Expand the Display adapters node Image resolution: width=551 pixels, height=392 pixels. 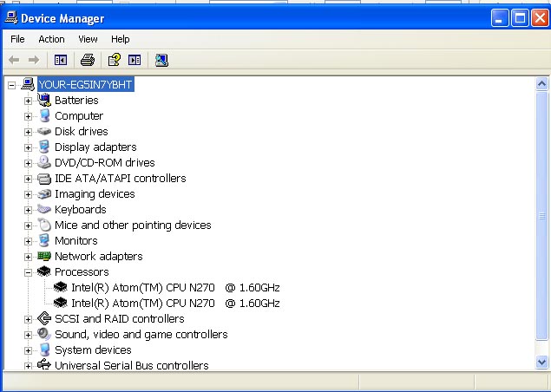pos(28,147)
